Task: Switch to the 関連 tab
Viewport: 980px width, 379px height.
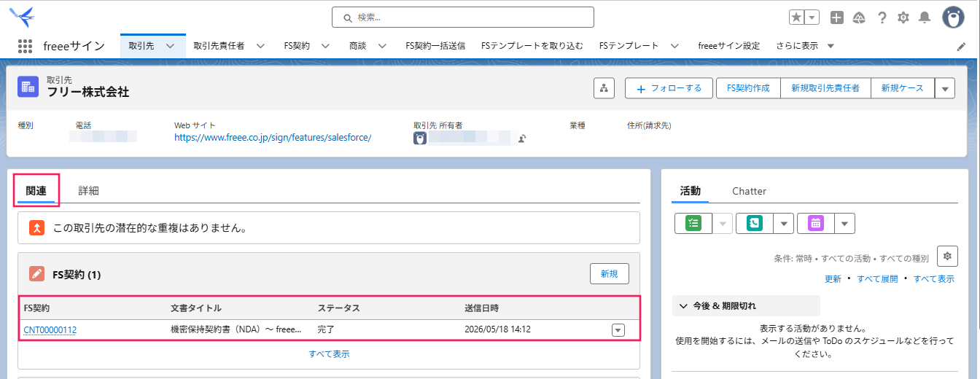Action: click(36, 191)
